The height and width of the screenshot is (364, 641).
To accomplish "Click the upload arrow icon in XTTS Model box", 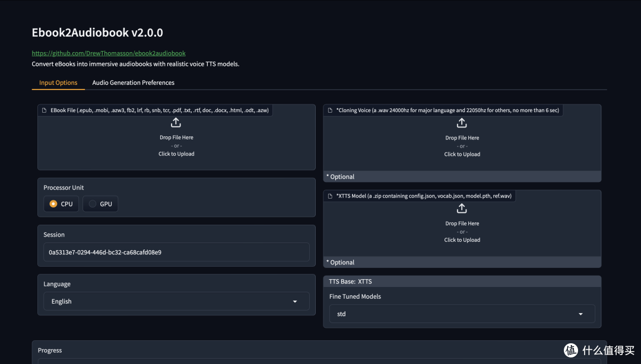I will [x=462, y=209].
